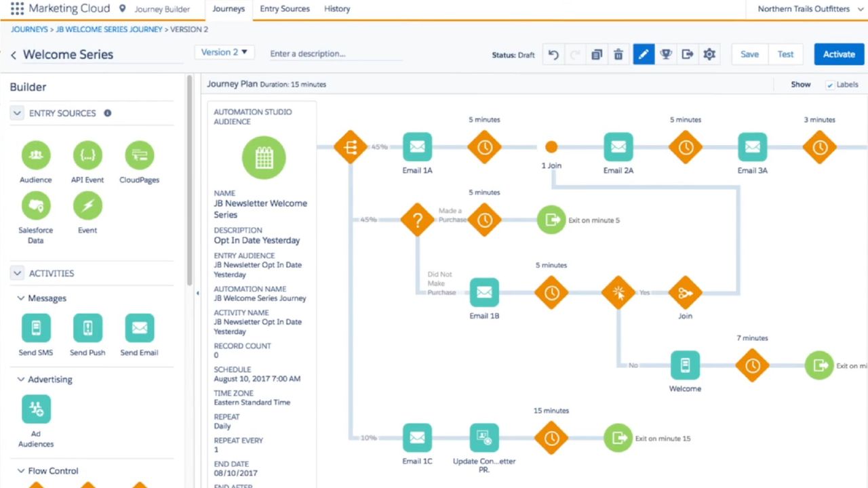Viewport: 868px width, 488px height.
Task: Collapse the Entry Sources section
Action: click(x=17, y=113)
